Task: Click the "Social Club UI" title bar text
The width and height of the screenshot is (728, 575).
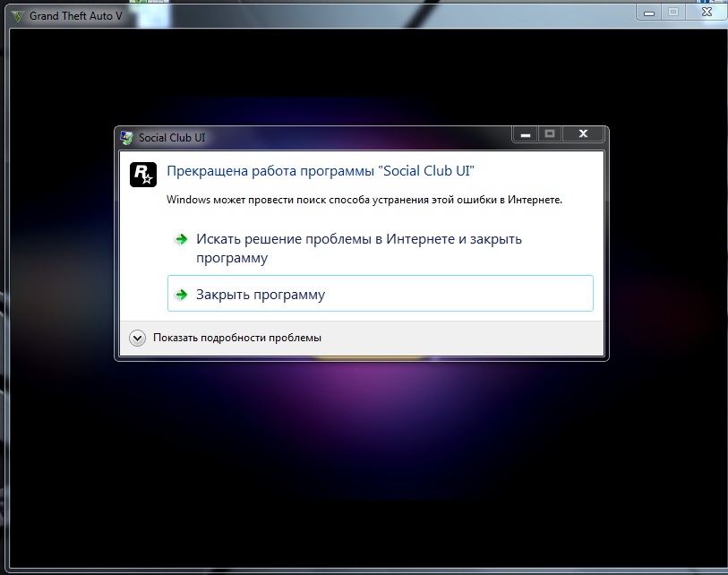Action: 172,138
